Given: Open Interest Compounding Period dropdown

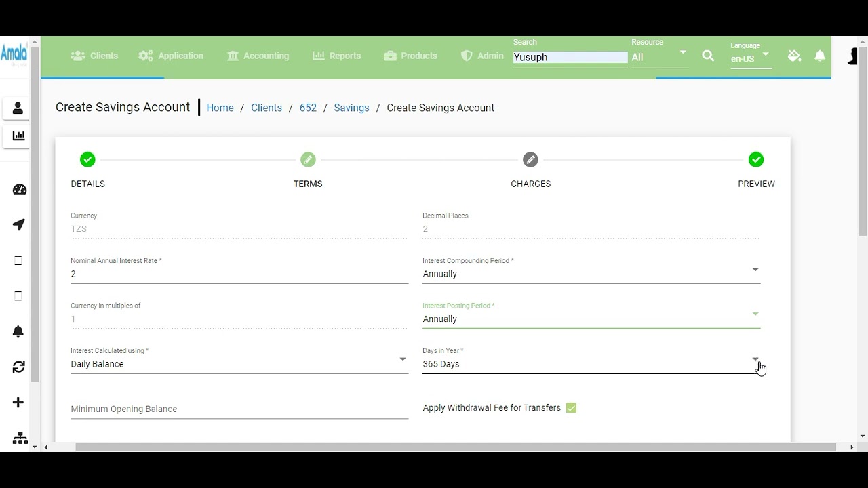Looking at the screenshot, I should tap(591, 274).
